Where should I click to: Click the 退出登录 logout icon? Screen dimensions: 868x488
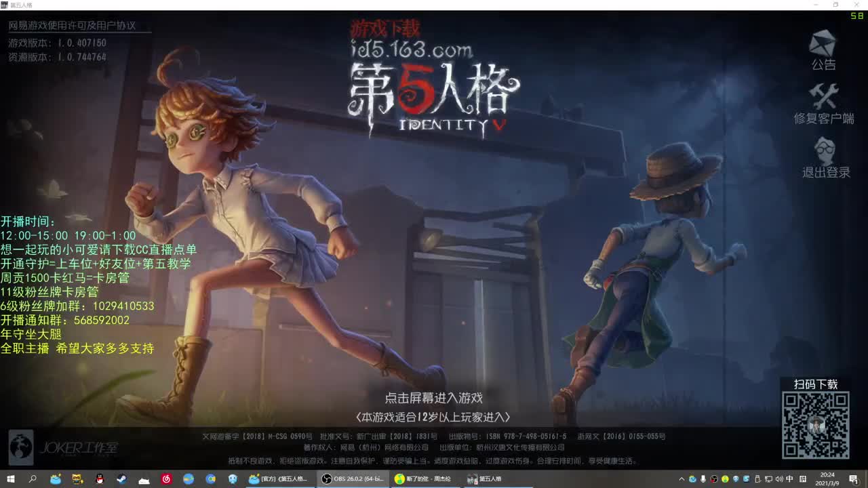(825, 158)
